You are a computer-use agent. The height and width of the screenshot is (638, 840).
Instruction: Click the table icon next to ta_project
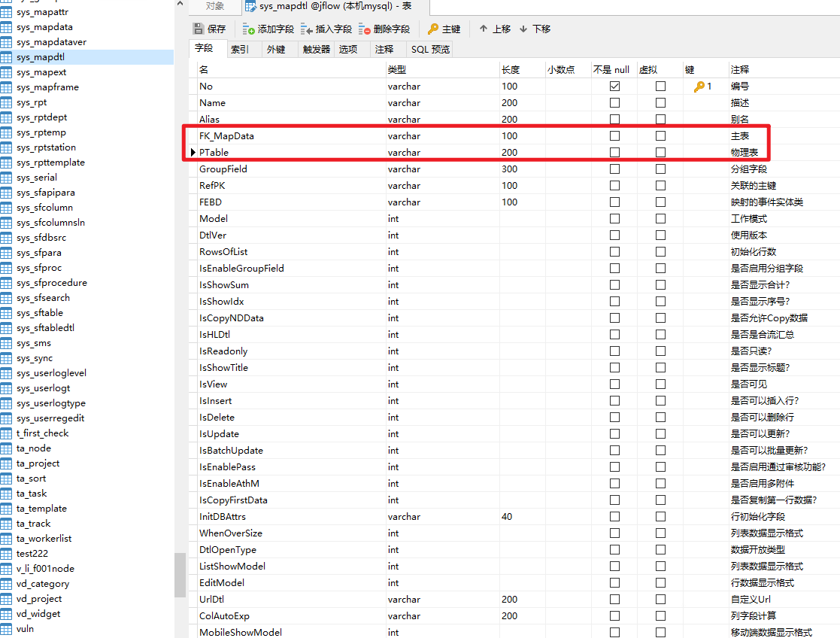tap(6, 463)
